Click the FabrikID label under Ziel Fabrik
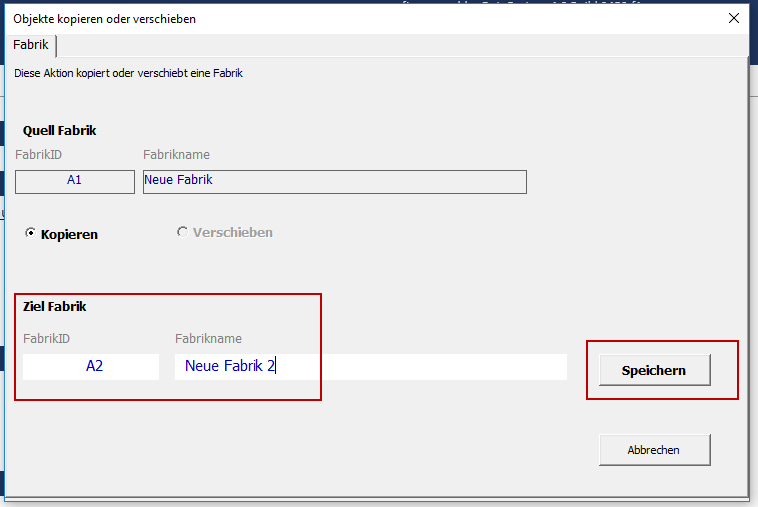758x507 pixels. (47, 338)
